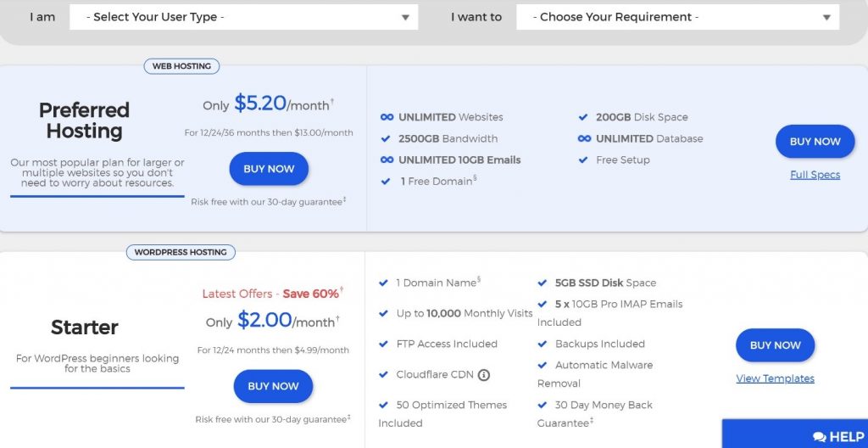The height and width of the screenshot is (448, 868).
Task: Click the checkmark next to 2500GB Bandwidth
Action: click(386, 138)
